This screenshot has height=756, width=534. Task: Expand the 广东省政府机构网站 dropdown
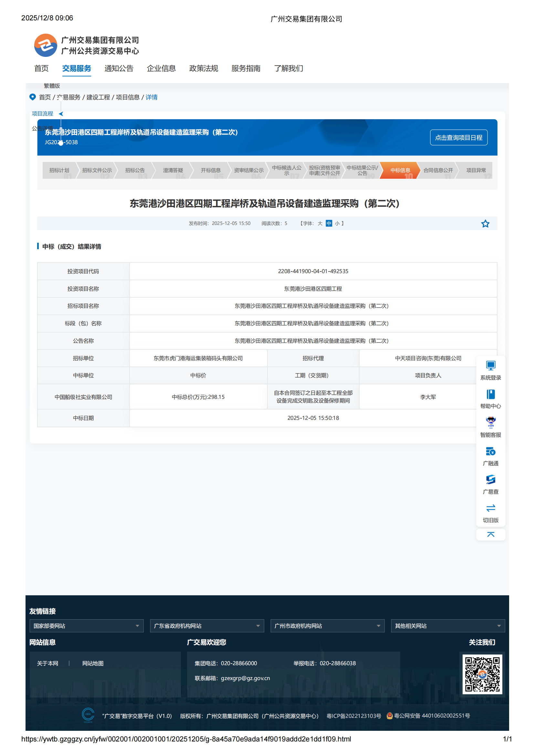pos(207,626)
